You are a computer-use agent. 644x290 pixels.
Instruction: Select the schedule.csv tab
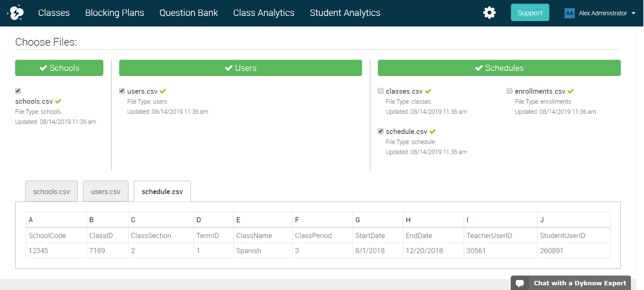162,191
